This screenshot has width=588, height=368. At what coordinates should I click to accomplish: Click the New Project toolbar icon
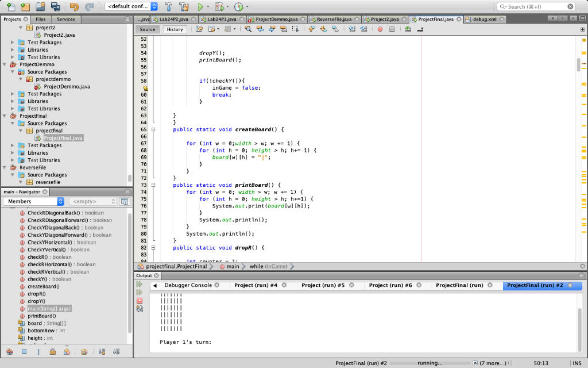25,6
